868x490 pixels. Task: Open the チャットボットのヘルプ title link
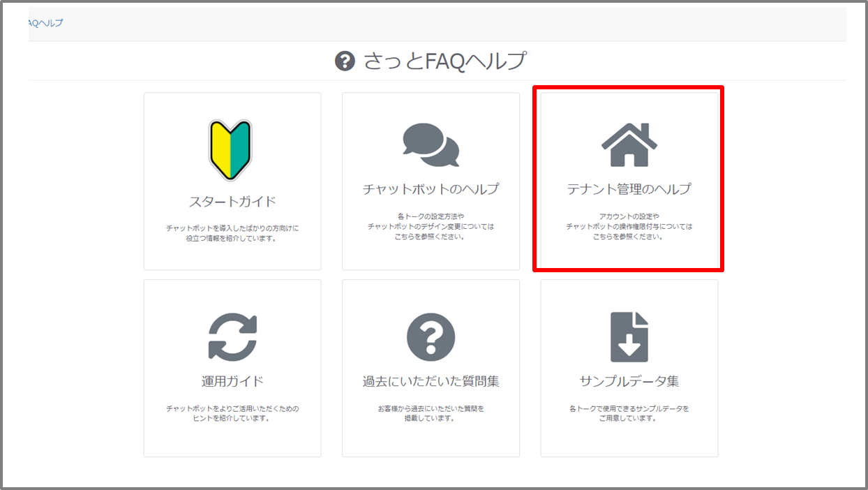pos(431,189)
